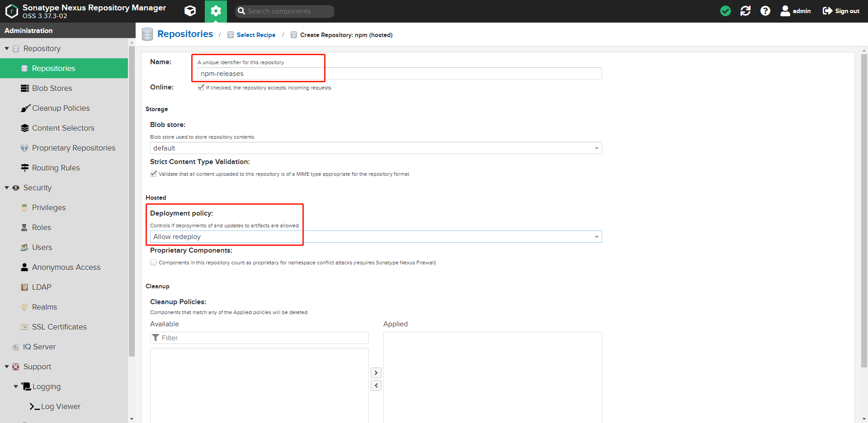Click the Cleanup Policies Filter field

click(x=259, y=338)
